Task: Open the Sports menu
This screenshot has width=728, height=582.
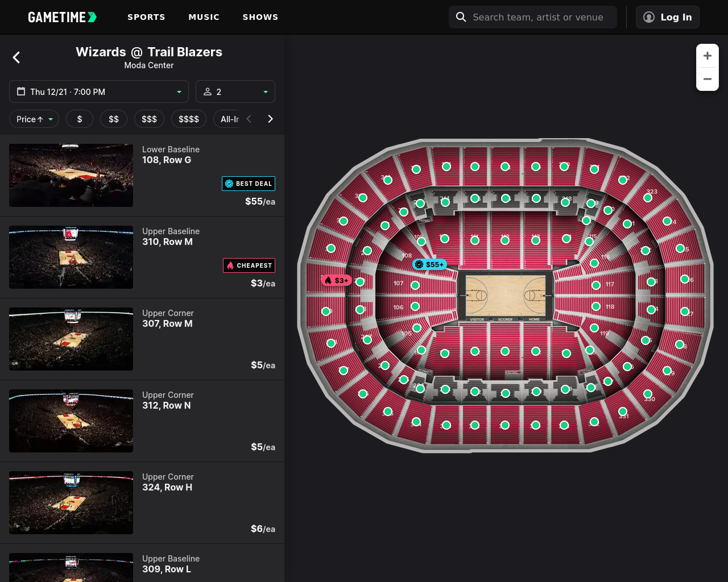Action: (146, 17)
